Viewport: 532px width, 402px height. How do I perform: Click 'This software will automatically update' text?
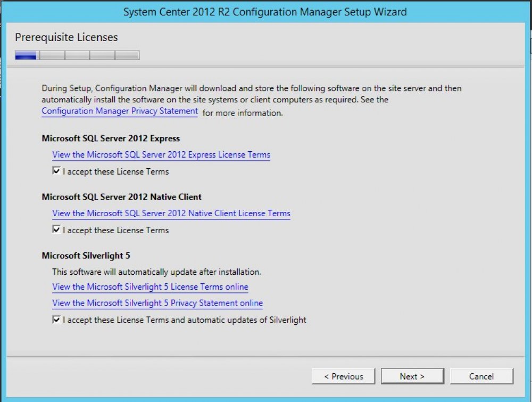click(157, 272)
